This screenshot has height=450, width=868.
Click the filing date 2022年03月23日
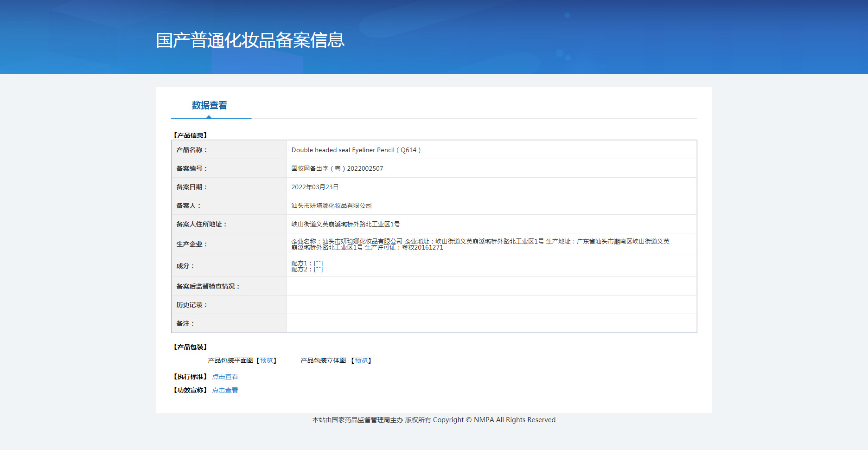click(x=315, y=187)
